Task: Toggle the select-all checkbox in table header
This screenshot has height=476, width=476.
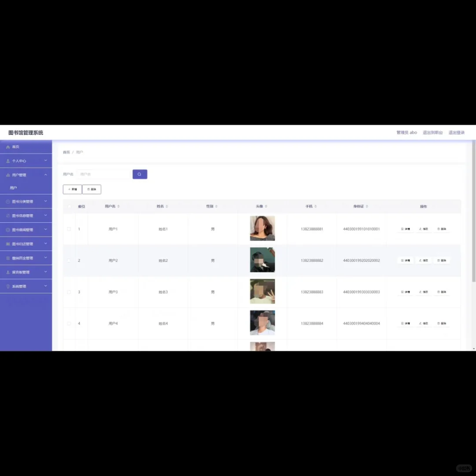Action: [x=69, y=206]
